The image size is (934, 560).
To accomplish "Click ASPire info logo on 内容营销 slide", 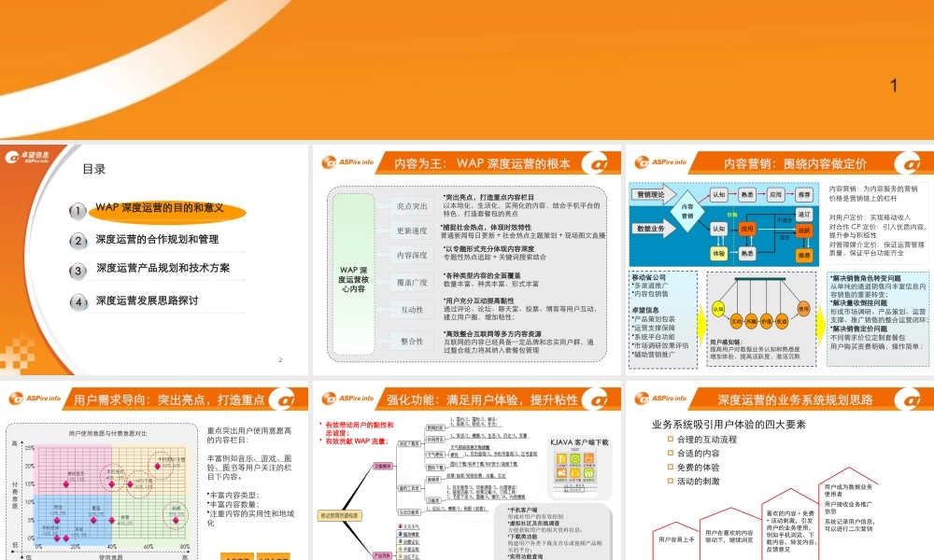I will coord(660,161).
